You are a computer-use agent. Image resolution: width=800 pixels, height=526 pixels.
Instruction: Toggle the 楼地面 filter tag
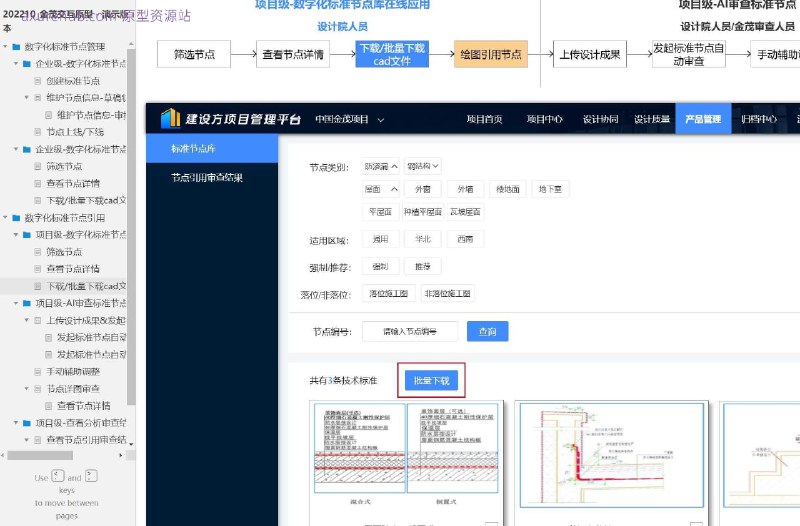coord(508,189)
